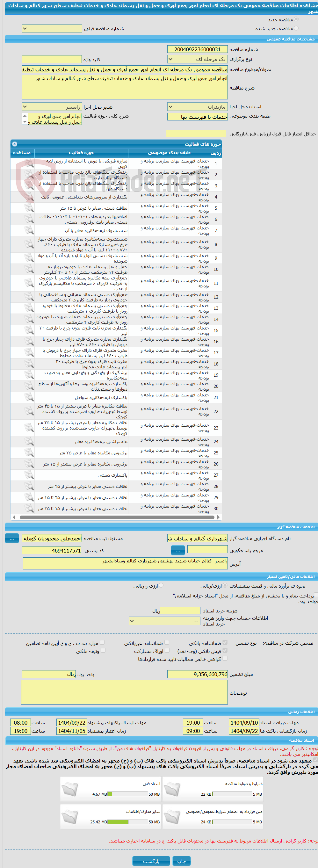
Task: Toggle اوراق مشارکت checkbox
Action: pos(167,650)
